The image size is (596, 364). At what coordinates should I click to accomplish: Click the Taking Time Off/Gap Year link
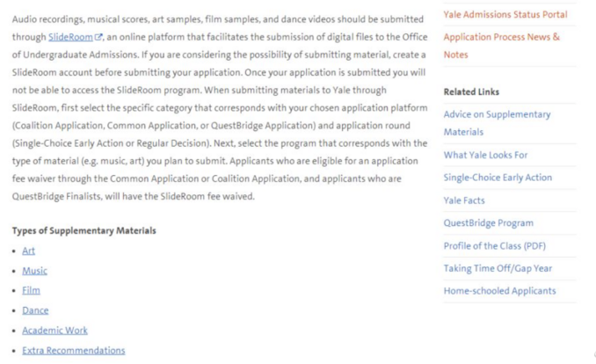click(498, 268)
